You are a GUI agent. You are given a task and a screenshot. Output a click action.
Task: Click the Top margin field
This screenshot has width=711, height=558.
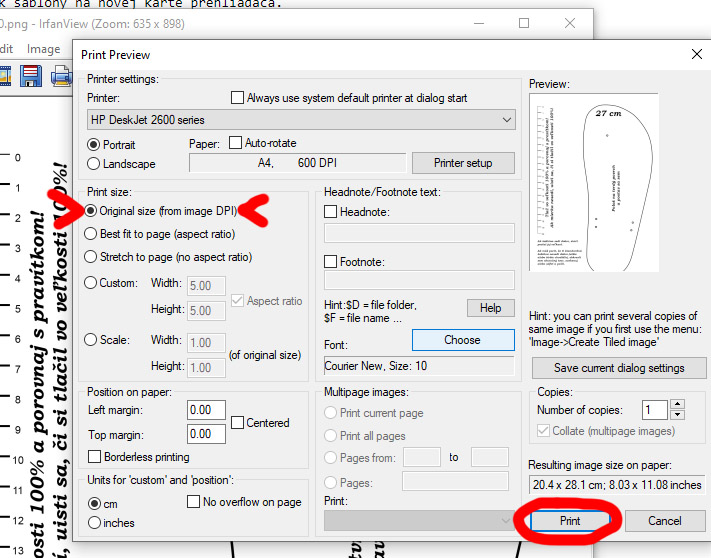206,434
